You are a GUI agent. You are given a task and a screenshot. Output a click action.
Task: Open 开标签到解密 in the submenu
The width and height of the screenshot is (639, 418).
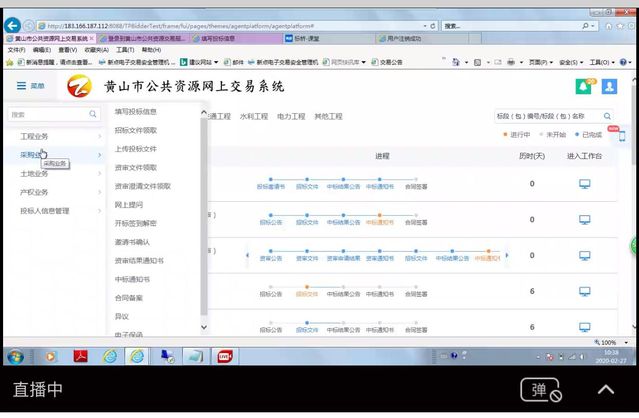click(139, 222)
